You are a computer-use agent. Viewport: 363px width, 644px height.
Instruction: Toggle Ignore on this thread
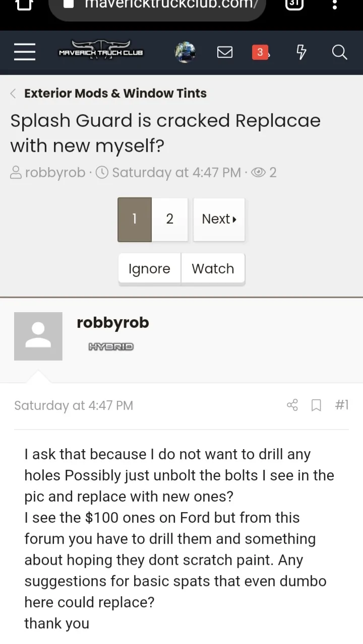149,269
